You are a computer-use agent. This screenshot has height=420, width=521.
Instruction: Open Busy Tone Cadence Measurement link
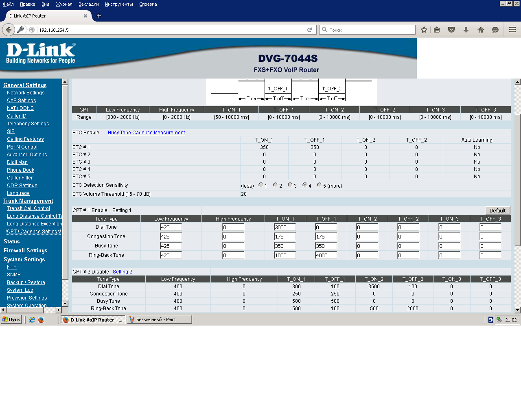pyautogui.click(x=146, y=133)
